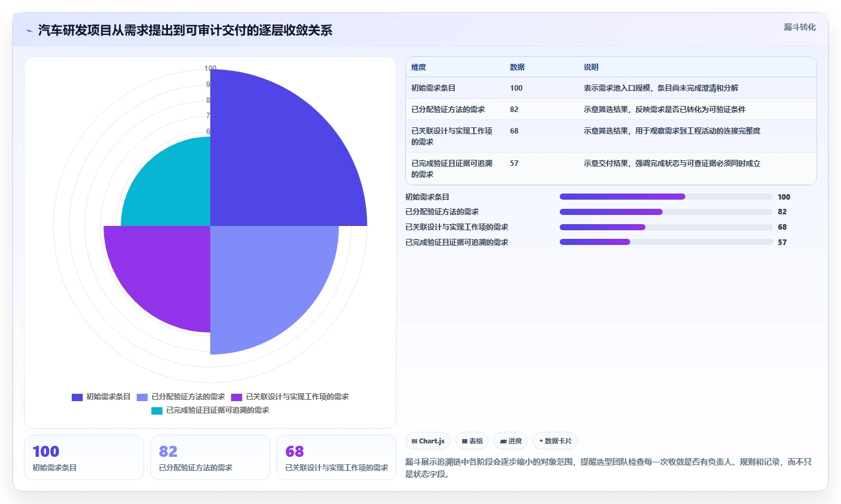
Task: Click the Chart.js tag chip
Action: click(428, 441)
